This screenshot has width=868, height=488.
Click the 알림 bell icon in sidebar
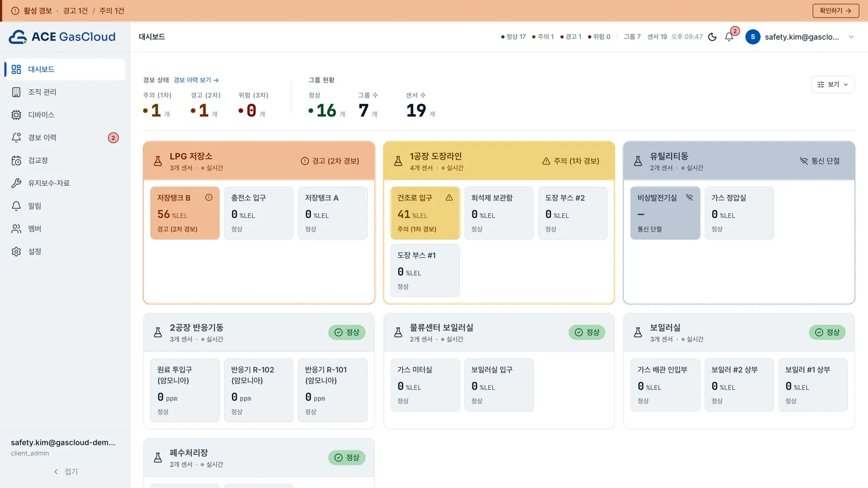pyautogui.click(x=16, y=206)
